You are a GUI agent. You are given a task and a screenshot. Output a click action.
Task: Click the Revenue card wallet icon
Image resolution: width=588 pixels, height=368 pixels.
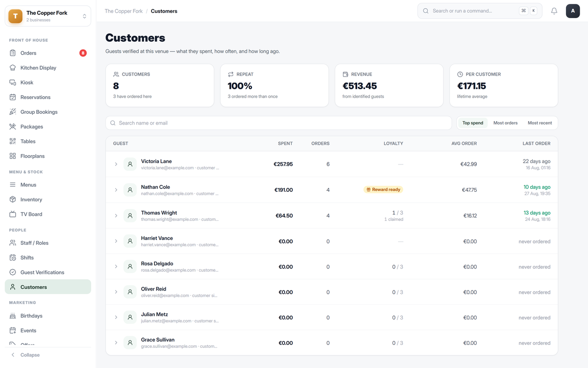[345, 74]
